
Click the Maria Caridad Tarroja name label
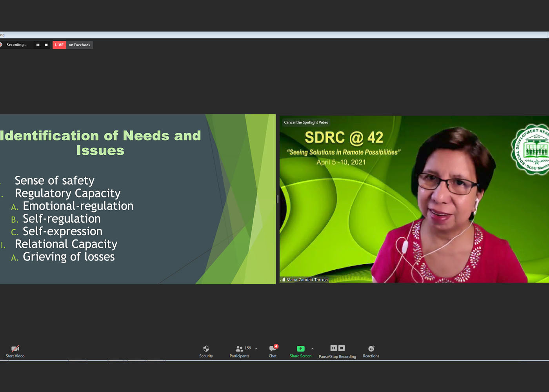pos(307,279)
